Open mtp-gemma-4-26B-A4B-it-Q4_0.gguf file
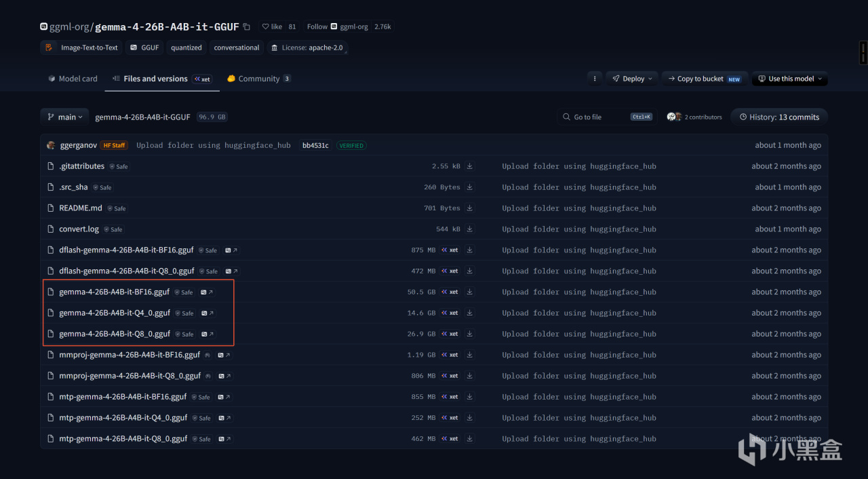The image size is (868, 479). tap(123, 418)
